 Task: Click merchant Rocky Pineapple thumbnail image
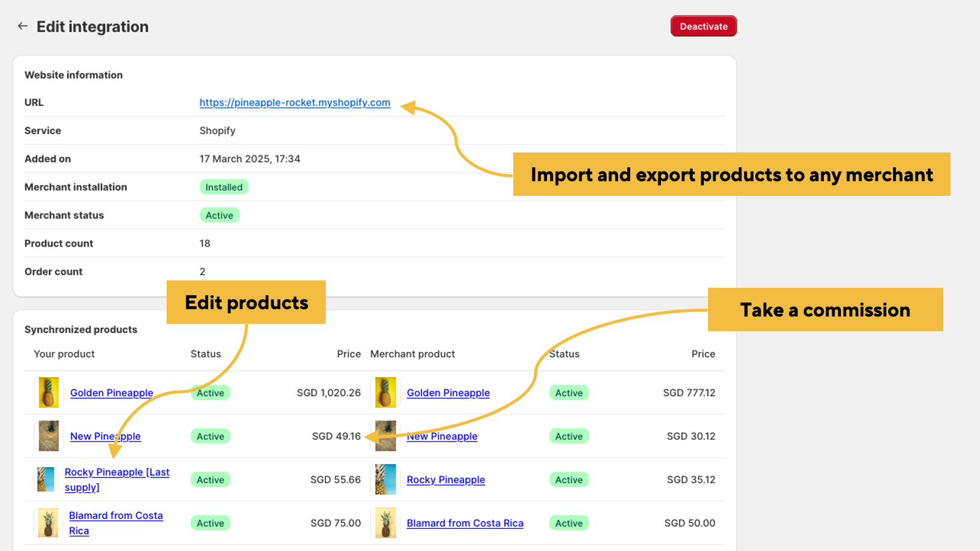(x=385, y=479)
